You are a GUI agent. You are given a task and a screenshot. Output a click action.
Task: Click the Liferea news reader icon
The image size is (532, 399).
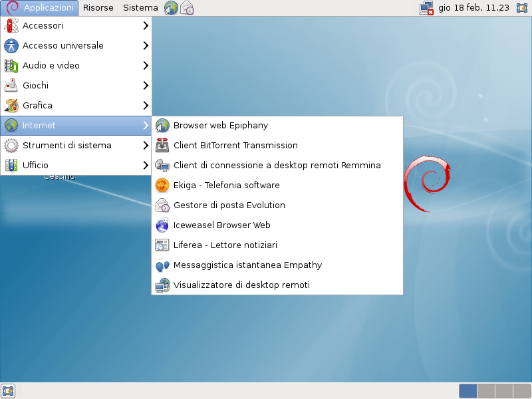click(x=162, y=245)
